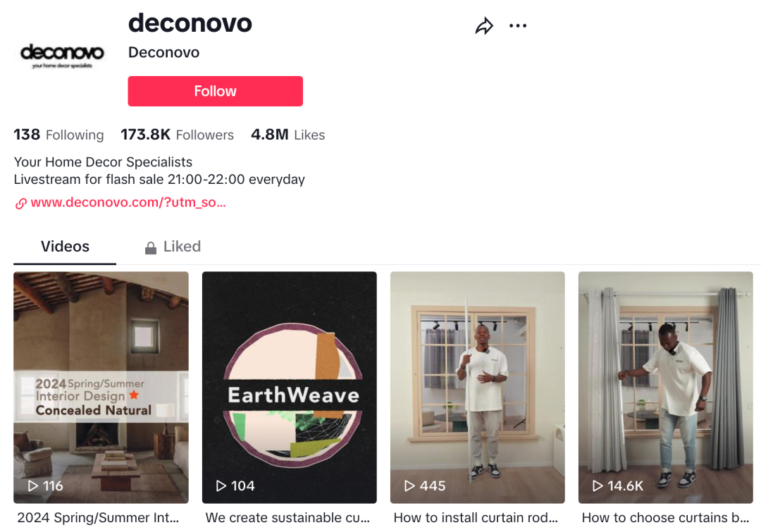Open the curtain rod installation video thumbnail

pyautogui.click(x=478, y=387)
